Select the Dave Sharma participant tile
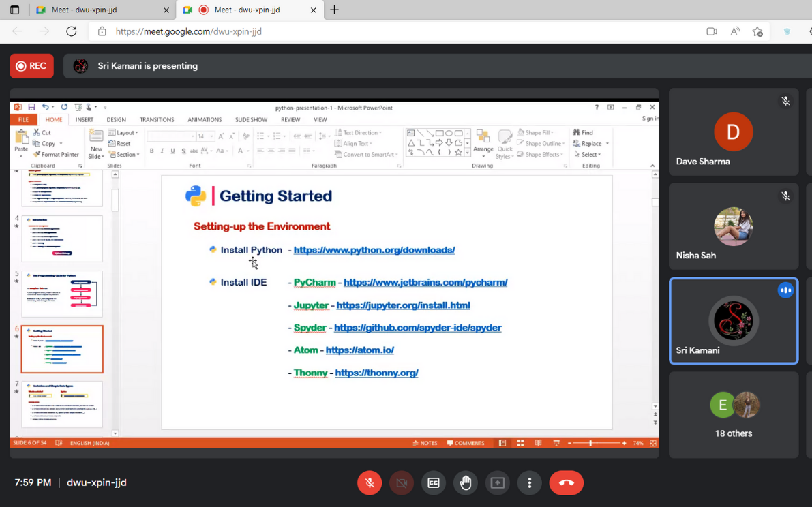The height and width of the screenshot is (507, 812). 733,132
